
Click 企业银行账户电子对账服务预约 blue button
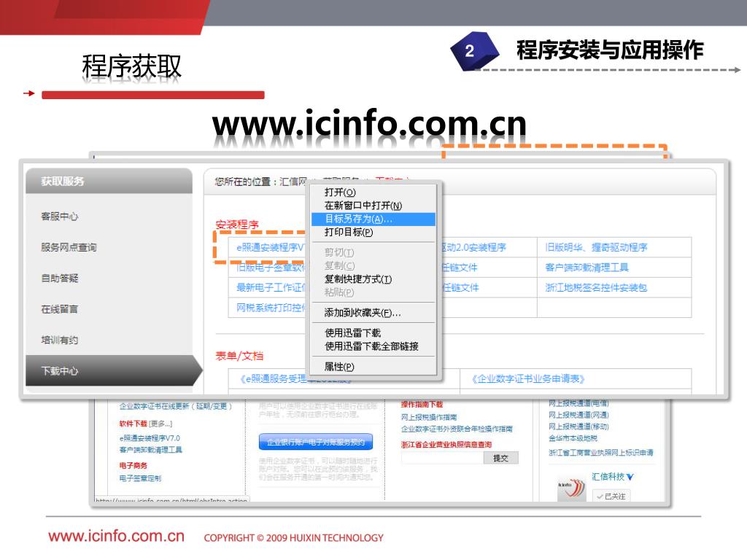(x=316, y=442)
